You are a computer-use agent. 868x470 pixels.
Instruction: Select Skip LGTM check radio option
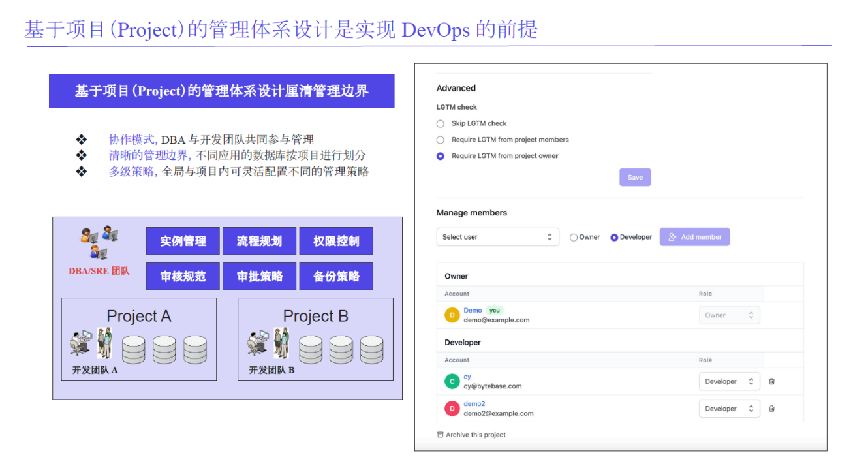pos(440,123)
